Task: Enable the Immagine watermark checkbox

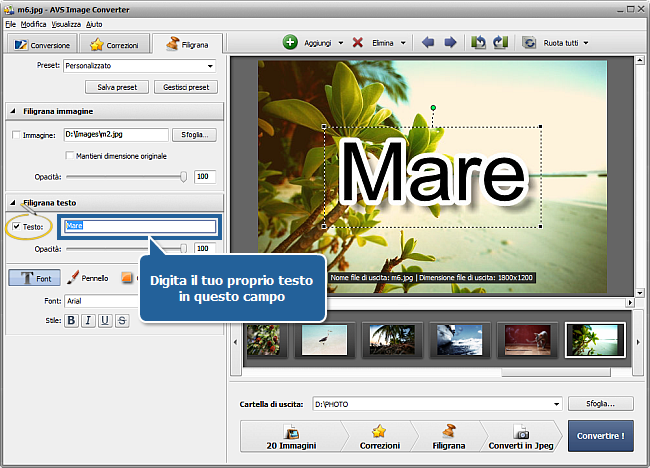Action: point(15,134)
